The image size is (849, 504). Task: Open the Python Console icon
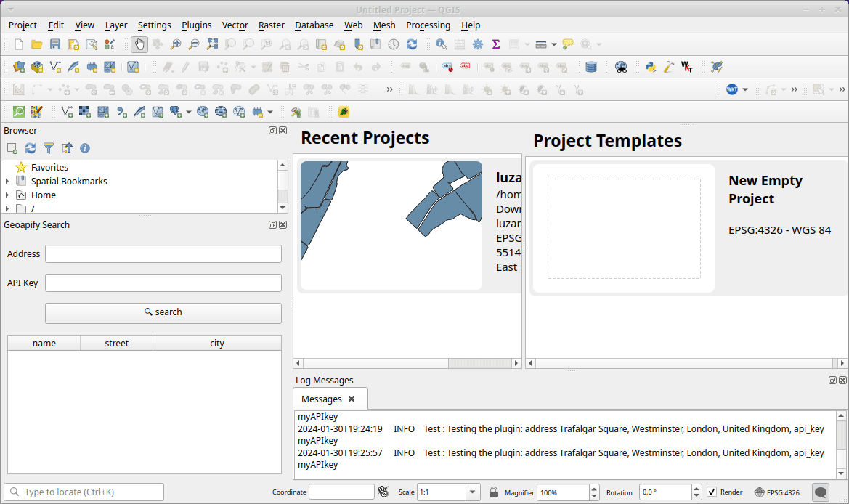click(x=651, y=67)
